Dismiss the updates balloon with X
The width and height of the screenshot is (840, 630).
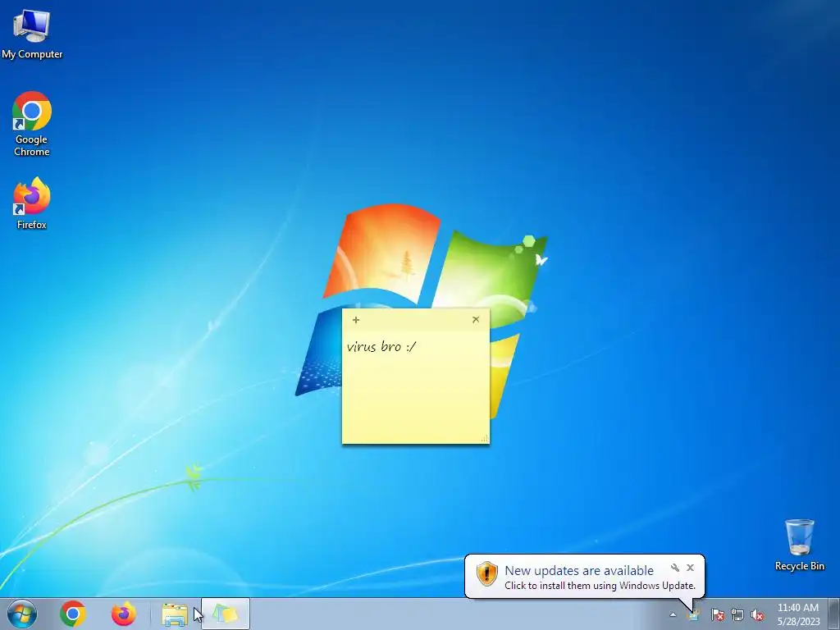pos(690,568)
